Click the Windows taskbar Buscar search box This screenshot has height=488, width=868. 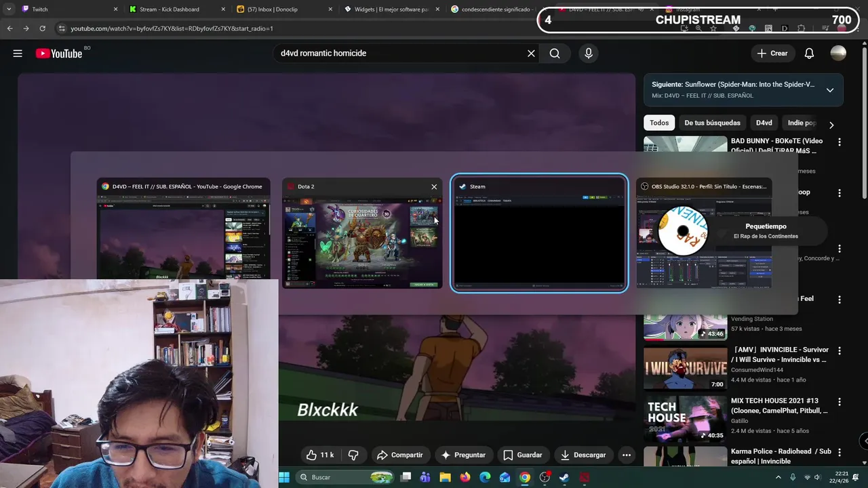346,477
